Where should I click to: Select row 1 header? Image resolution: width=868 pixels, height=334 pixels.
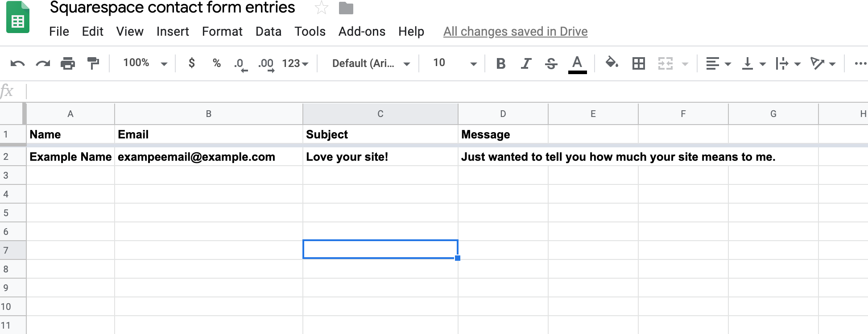[13, 134]
